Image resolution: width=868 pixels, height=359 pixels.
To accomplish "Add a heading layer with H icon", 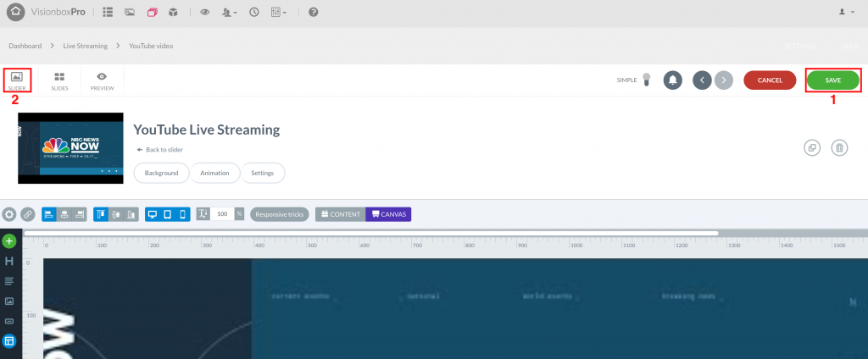I will coord(8,261).
